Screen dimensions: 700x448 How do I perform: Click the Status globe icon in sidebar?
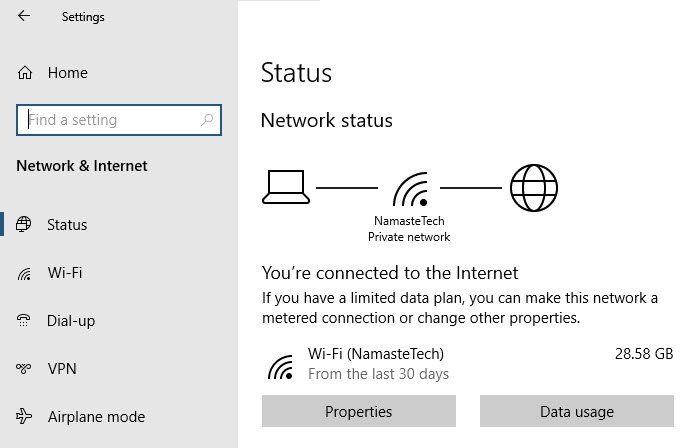click(24, 224)
